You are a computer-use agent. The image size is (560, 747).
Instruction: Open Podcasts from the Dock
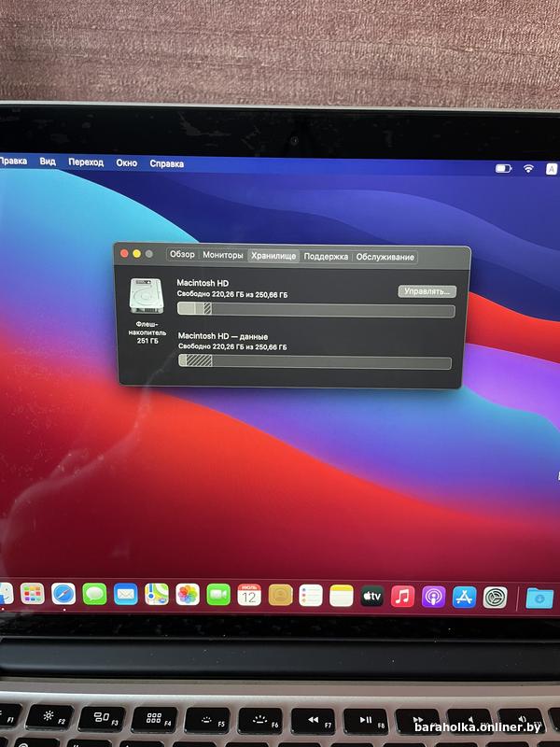(434, 597)
